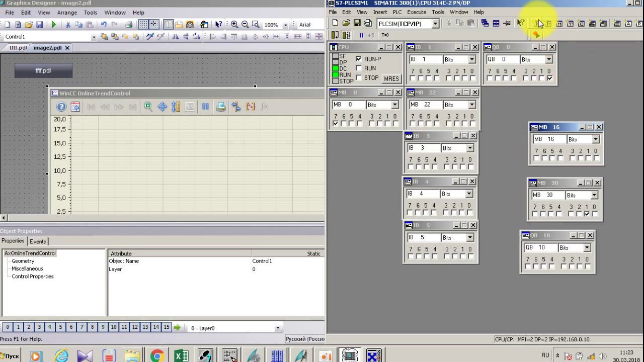Select move axes tool in trend control
This screenshot has height=362, width=644.
tap(162, 107)
